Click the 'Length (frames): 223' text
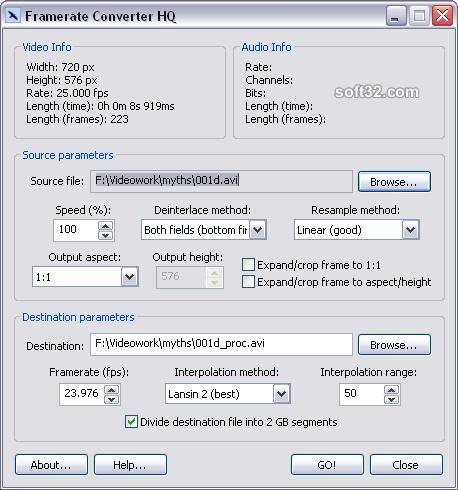458x490 pixels. (x=77, y=119)
